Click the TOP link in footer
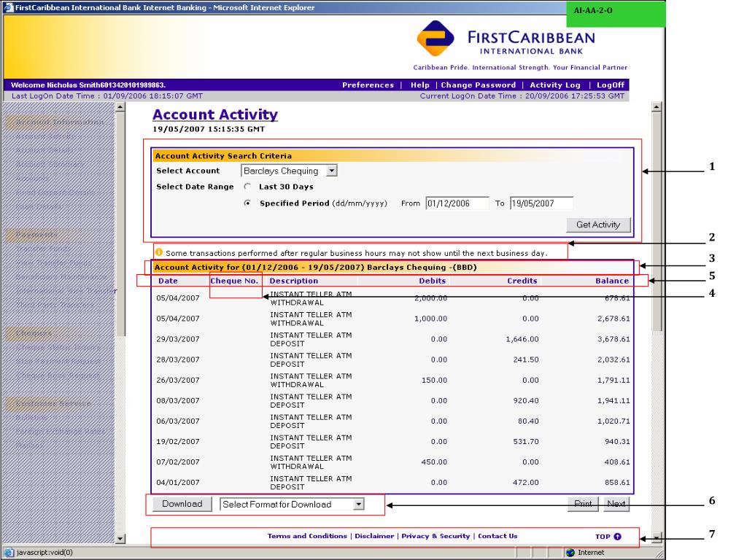The height and width of the screenshot is (560, 747). (603, 537)
